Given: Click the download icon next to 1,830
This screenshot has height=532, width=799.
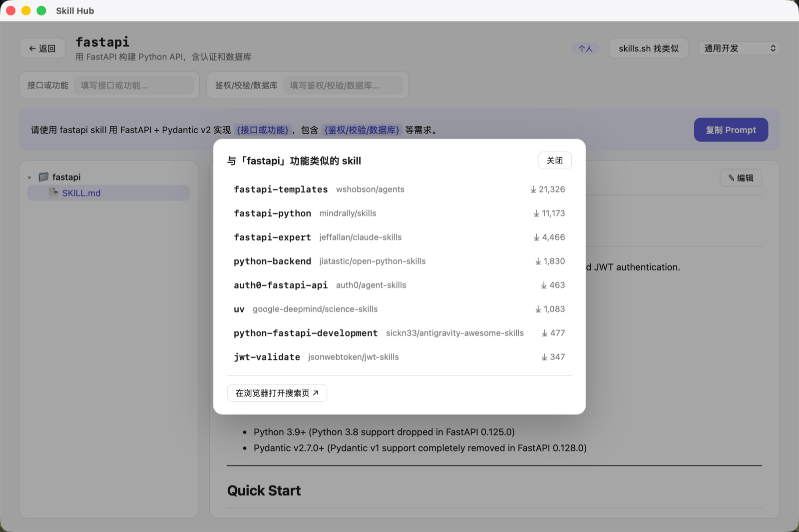Looking at the screenshot, I should [538, 261].
